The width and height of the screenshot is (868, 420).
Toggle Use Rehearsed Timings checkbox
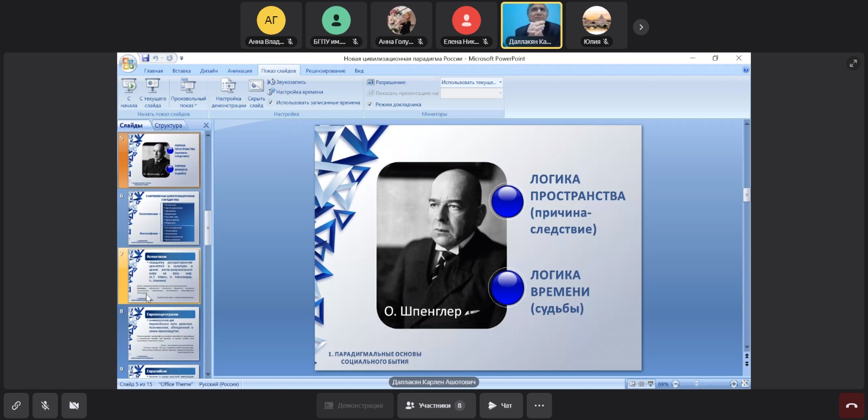click(271, 103)
